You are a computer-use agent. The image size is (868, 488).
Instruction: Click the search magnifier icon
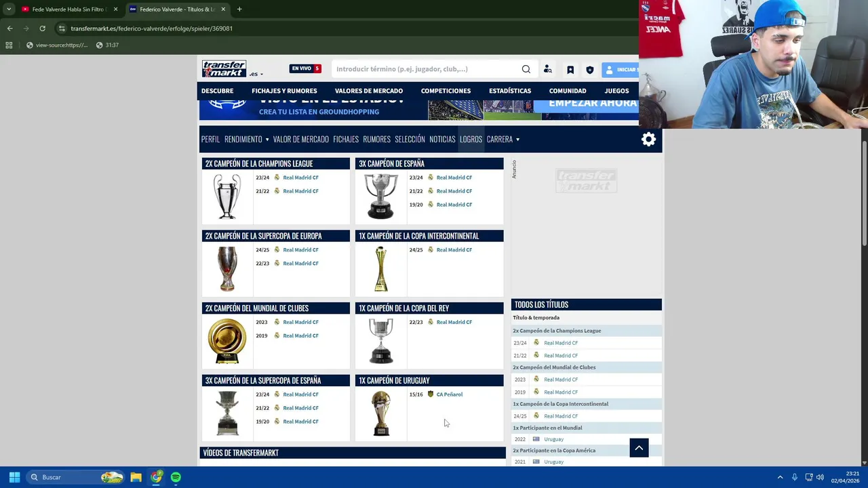[x=526, y=69]
